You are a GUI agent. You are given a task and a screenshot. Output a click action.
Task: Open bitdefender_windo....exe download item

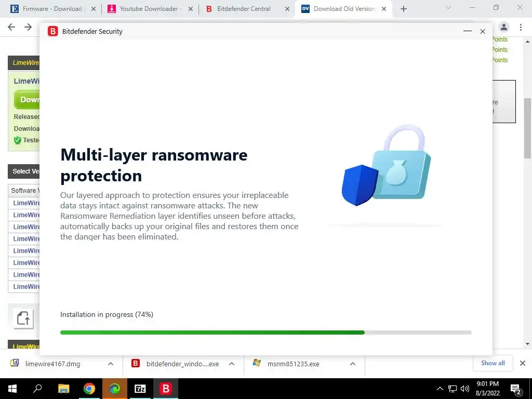(176, 364)
